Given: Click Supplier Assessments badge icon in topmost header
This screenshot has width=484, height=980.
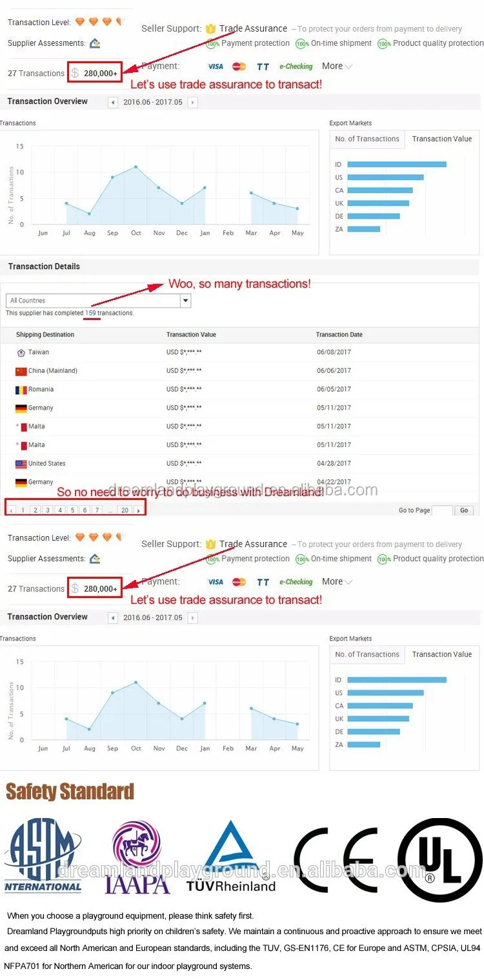Looking at the screenshot, I should pyautogui.click(x=95, y=43).
